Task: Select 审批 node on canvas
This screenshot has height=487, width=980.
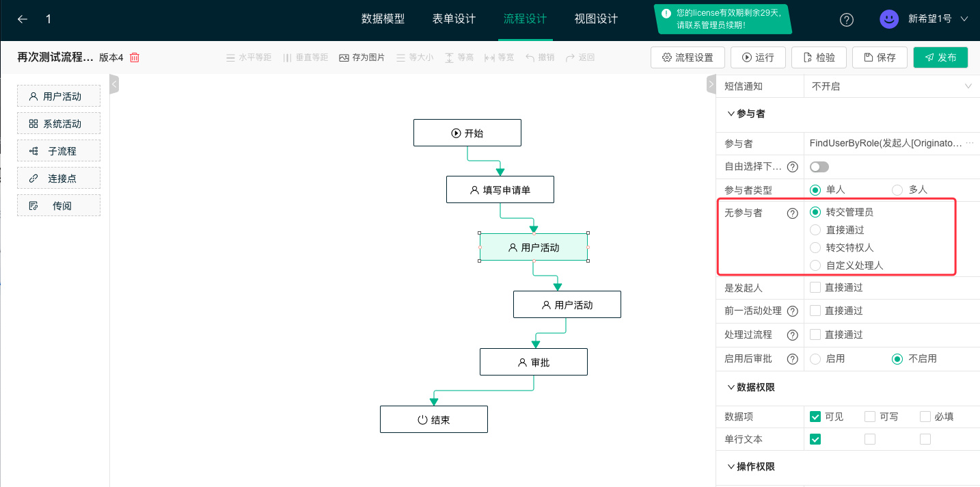Action: tap(534, 362)
